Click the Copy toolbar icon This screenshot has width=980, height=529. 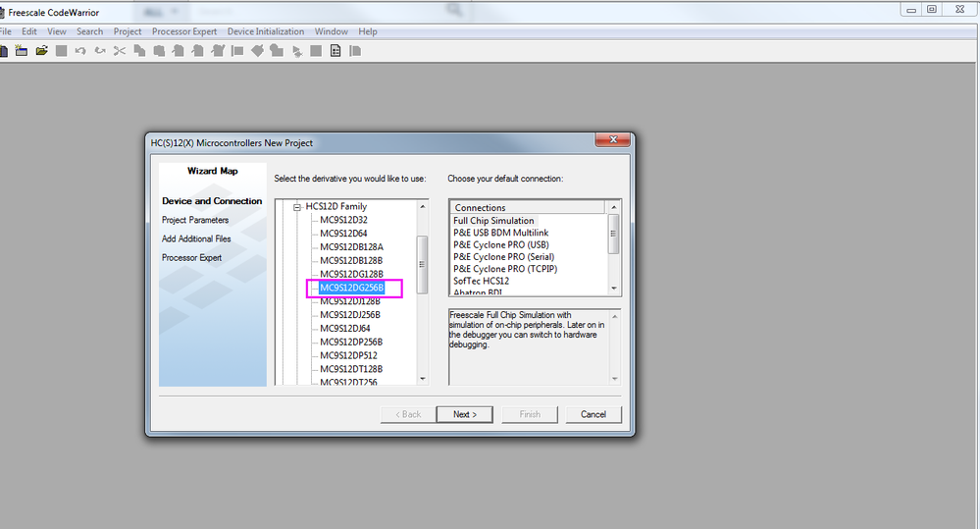tap(139, 51)
